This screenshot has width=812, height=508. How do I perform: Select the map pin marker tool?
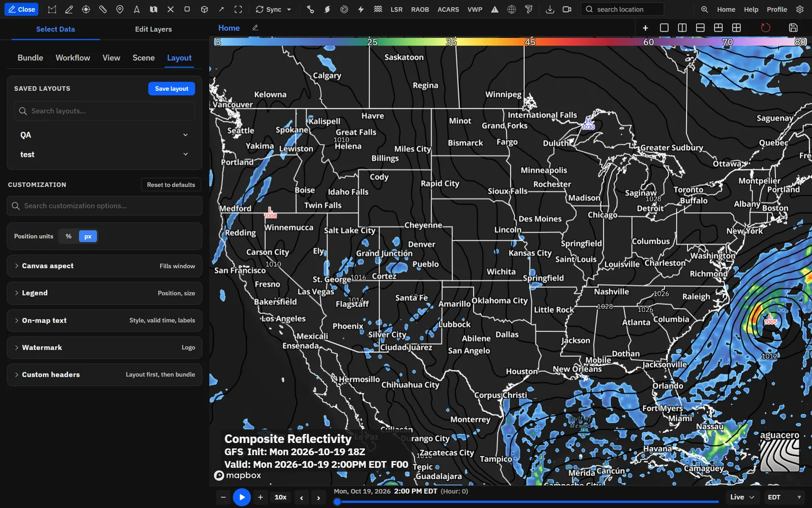click(120, 9)
